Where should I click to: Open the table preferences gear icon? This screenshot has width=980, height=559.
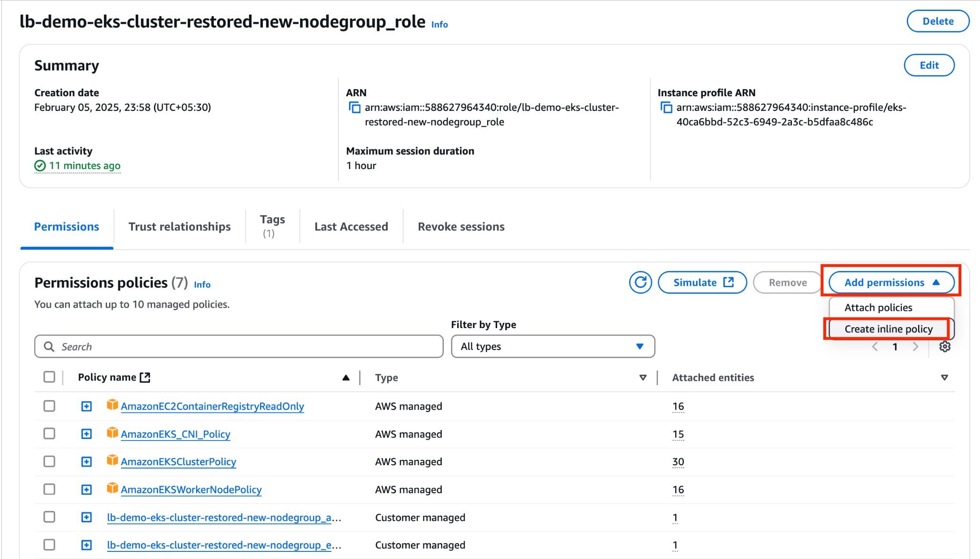pyautogui.click(x=945, y=347)
